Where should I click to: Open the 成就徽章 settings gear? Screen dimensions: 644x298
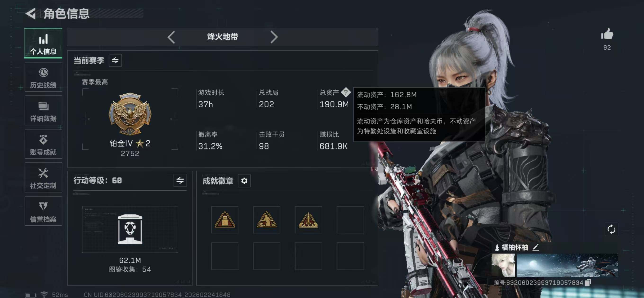[x=244, y=181]
